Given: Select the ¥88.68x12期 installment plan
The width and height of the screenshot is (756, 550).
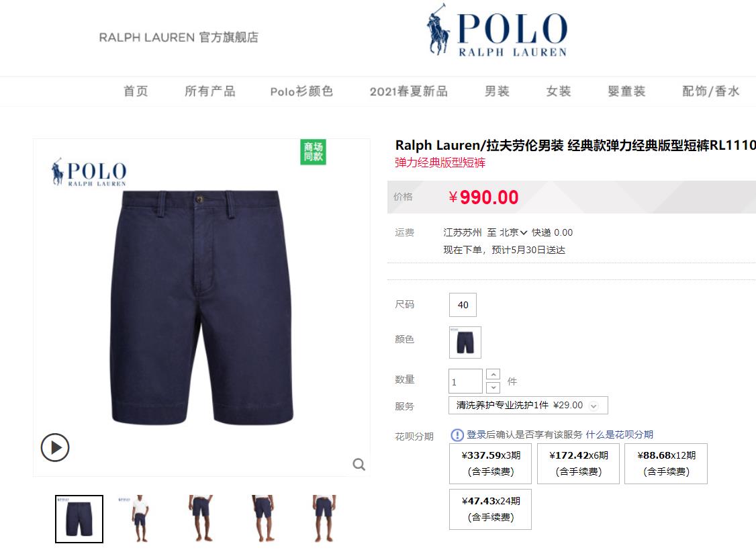Looking at the screenshot, I should (x=666, y=463).
